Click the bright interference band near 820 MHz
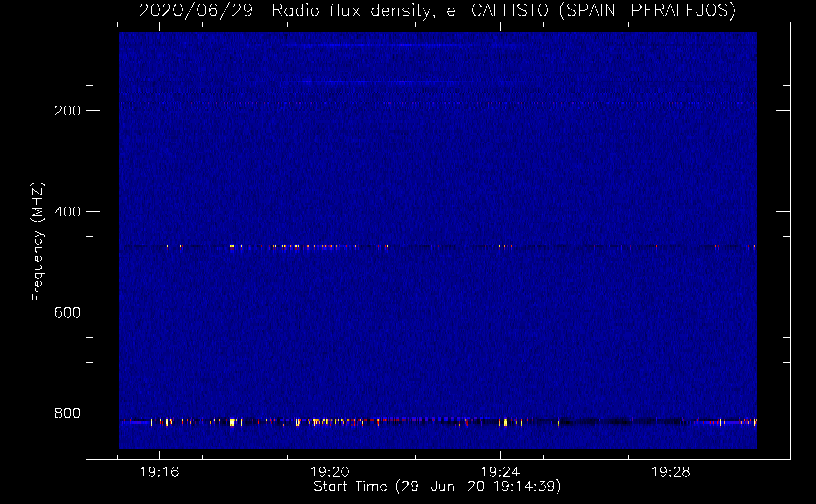Screen dimensions: 816x504 click(x=438, y=422)
